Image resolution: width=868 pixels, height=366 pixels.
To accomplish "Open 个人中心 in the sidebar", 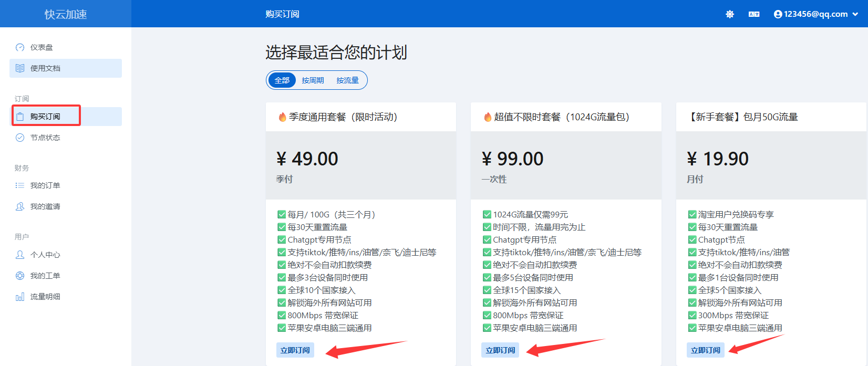I will (x=66, y=255).
